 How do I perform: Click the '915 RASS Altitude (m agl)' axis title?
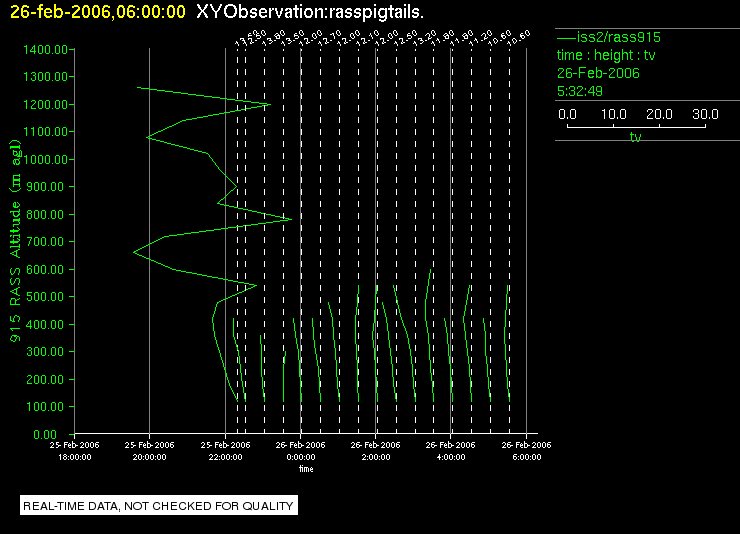tap(15, 241)
